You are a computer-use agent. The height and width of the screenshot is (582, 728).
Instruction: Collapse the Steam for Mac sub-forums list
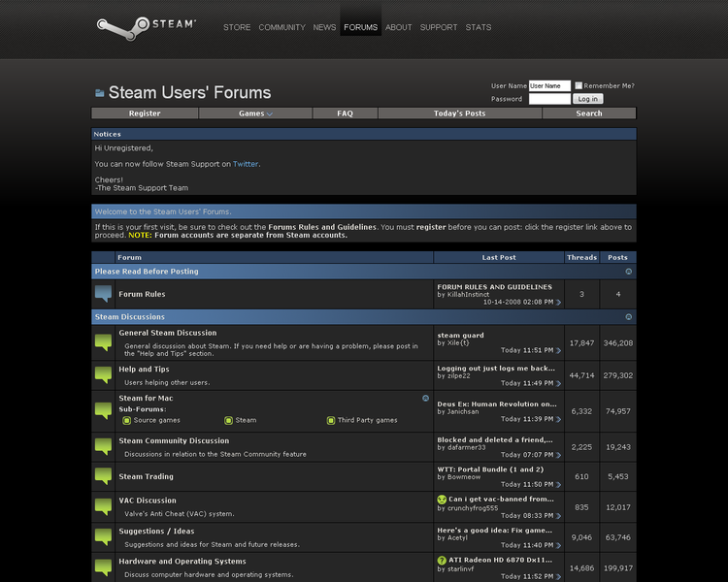pos(425,399)
